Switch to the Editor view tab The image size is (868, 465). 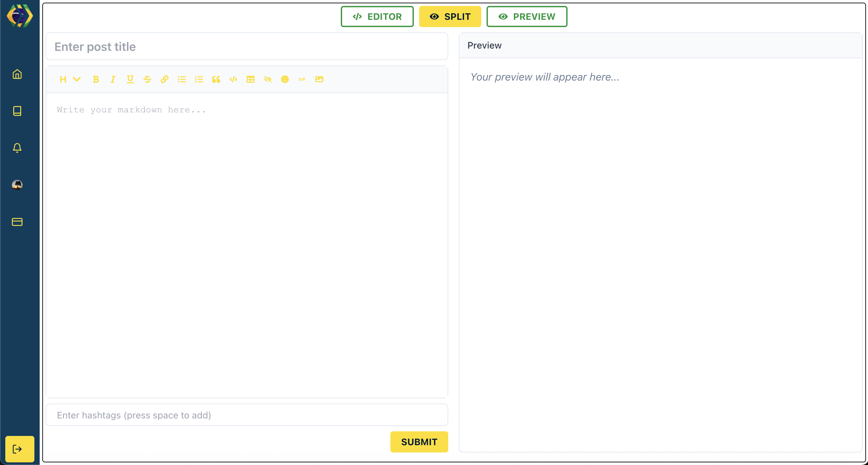(x=377, y=17)
